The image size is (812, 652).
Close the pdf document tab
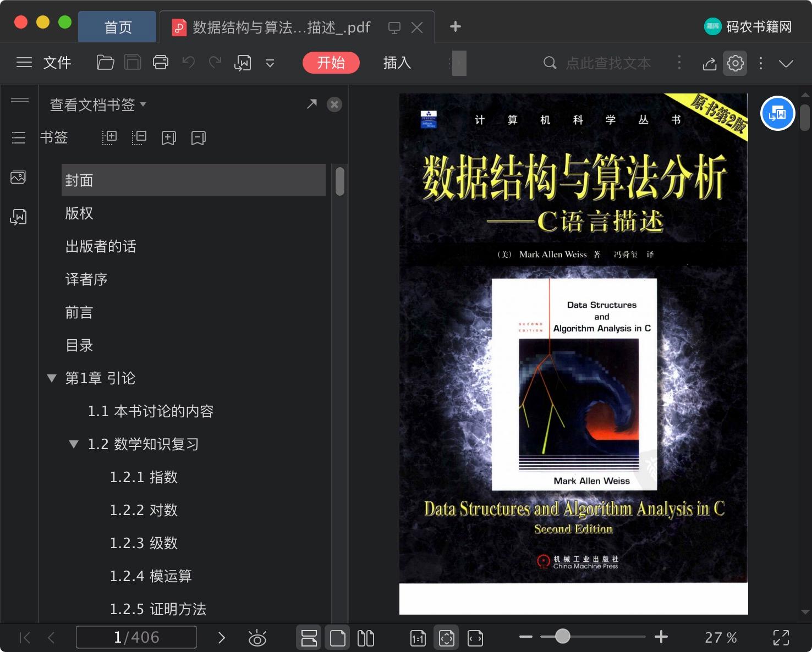[x=418, y=27]
